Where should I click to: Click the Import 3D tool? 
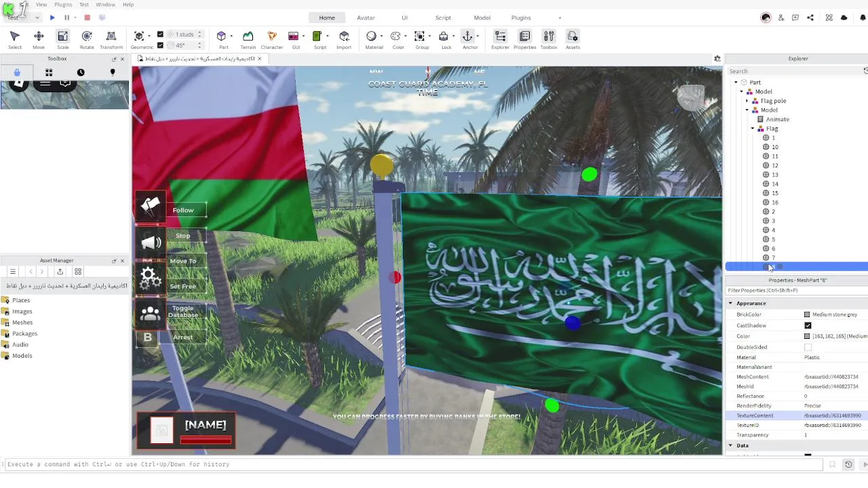click(344, 40)
